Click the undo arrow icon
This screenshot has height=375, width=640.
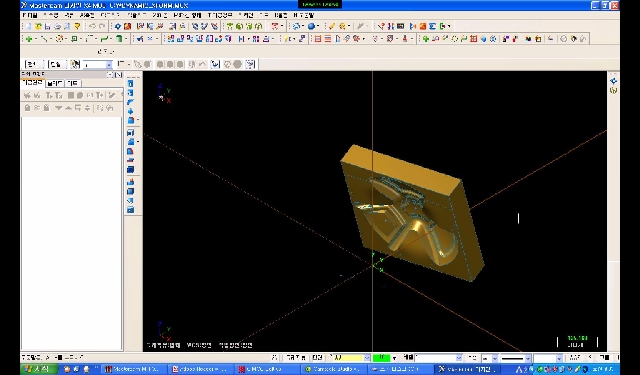(x=92, y=26)
